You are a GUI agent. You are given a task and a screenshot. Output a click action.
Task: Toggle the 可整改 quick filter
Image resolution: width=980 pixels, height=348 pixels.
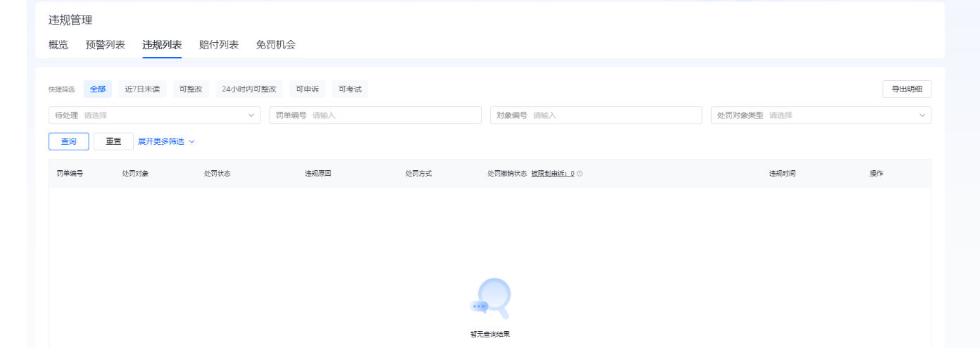pyautogui.click(x=191, y=89)
